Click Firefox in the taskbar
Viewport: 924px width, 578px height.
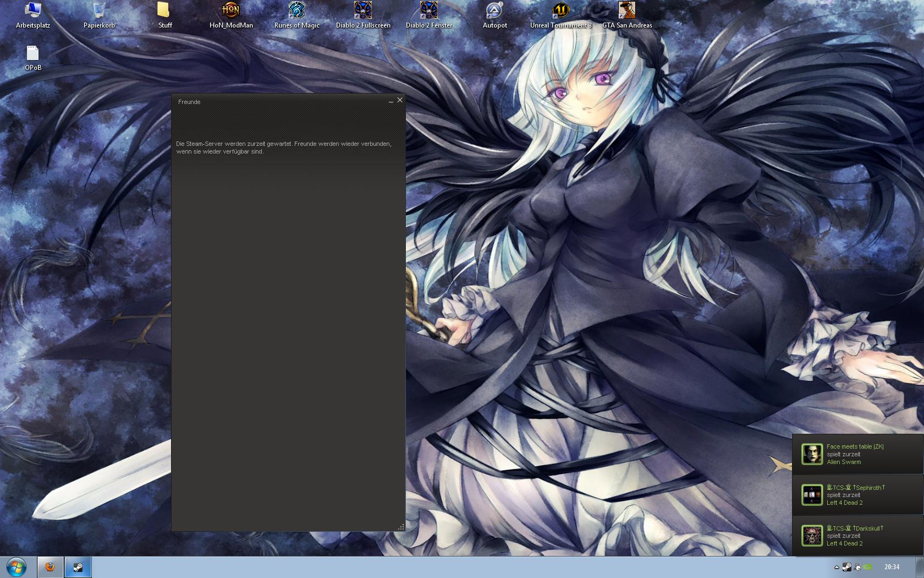click(x=50, y=567)
